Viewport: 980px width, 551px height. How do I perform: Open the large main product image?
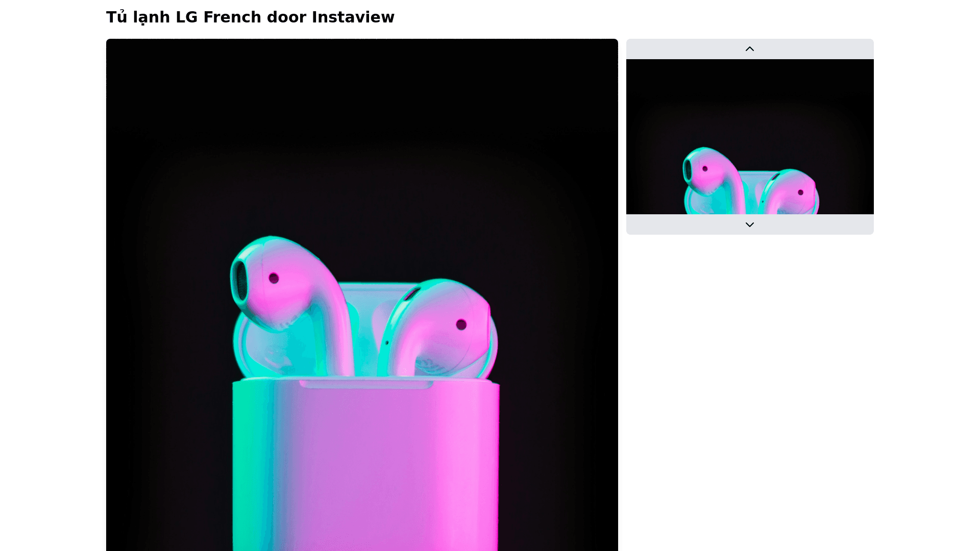coord(361,295)
